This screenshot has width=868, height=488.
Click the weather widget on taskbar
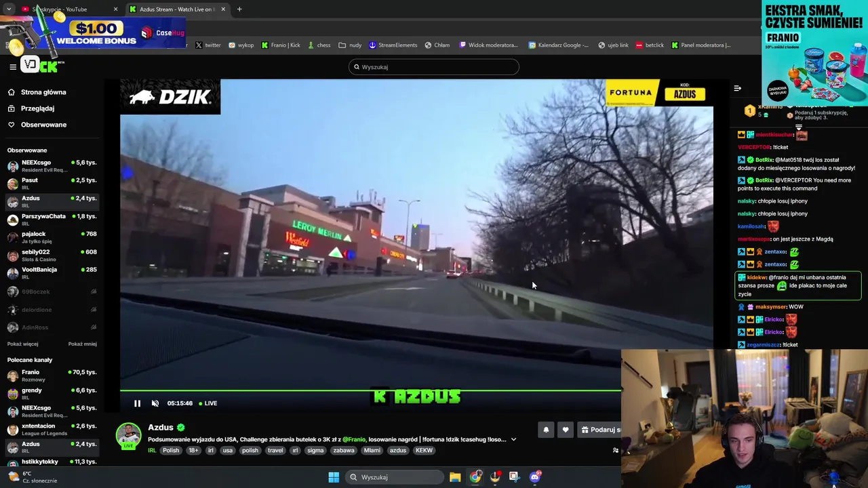pos(32,477)
